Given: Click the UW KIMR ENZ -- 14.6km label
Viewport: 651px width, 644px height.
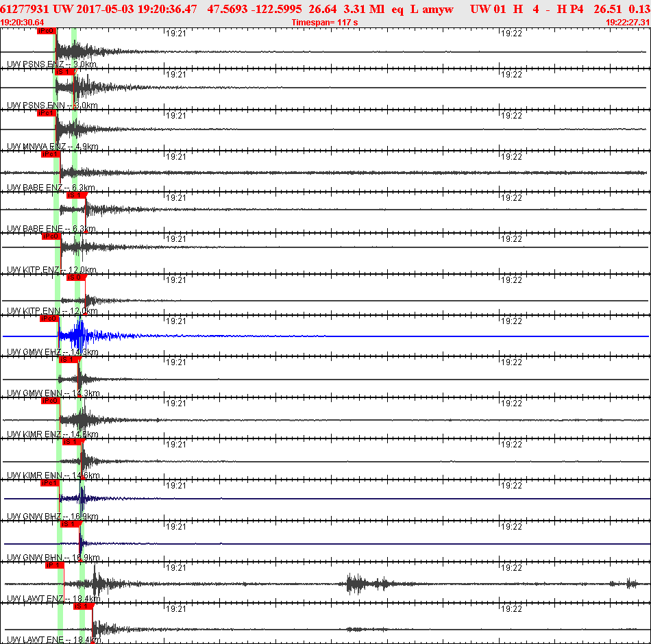Looking at the screenshot, I should click(x=53, y=434).
